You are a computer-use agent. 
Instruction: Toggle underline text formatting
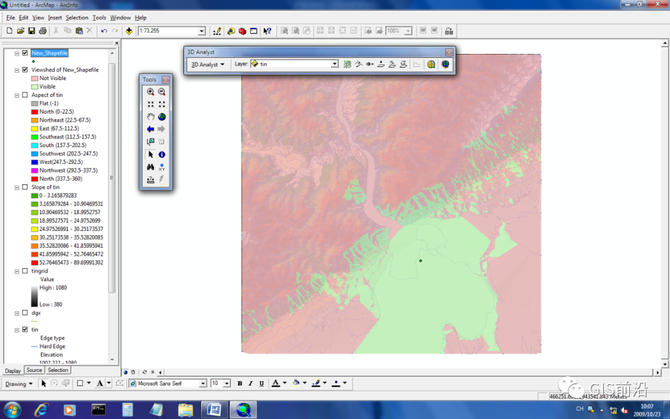(x=262, y=384)
